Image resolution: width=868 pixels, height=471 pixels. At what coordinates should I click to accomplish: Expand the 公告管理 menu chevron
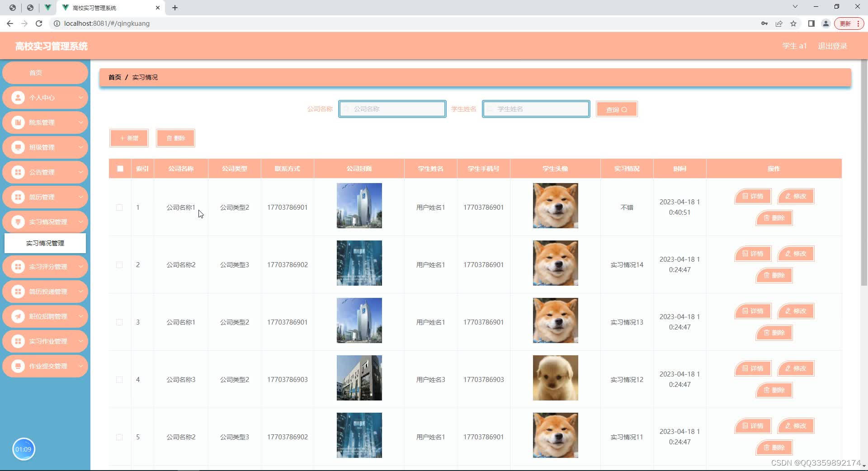[81, 172]
